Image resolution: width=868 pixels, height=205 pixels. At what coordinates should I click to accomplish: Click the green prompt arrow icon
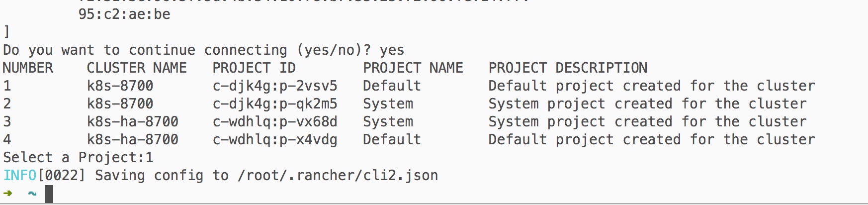pos(8,194)
